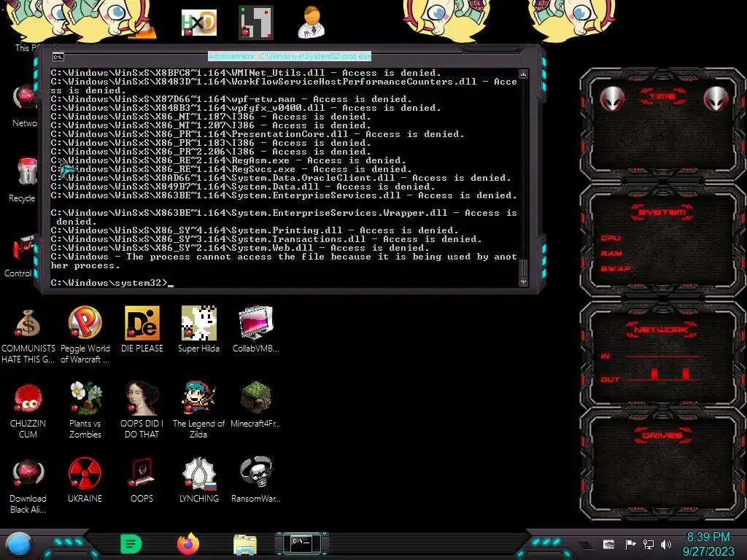Open cmd window system menu icon
747x560 pixels.
(58, 57)
